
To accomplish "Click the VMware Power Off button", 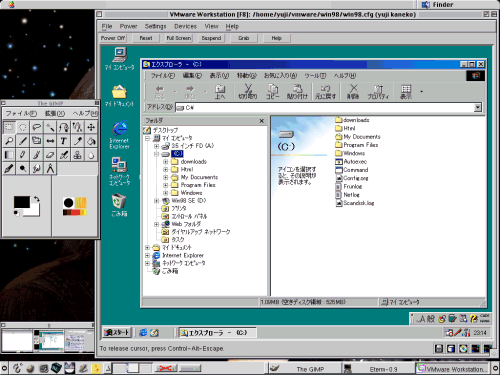I will click(113, 38).
